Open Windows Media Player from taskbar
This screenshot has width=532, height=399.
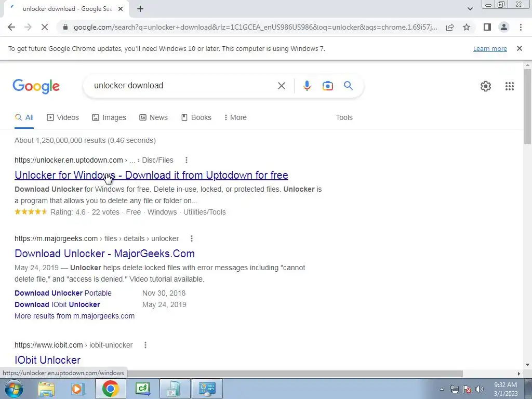pyautogui.click(x=78, y=389)
